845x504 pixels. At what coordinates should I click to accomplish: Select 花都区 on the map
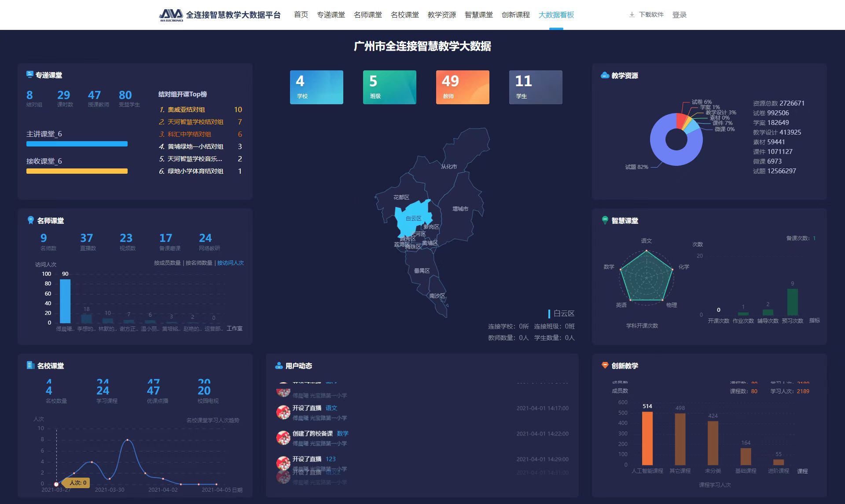401,197
